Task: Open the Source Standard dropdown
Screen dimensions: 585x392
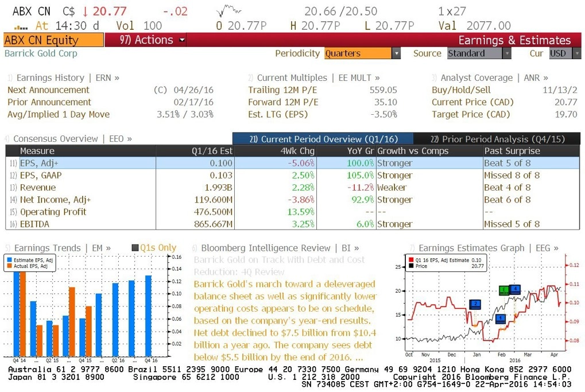Action: 479,53
